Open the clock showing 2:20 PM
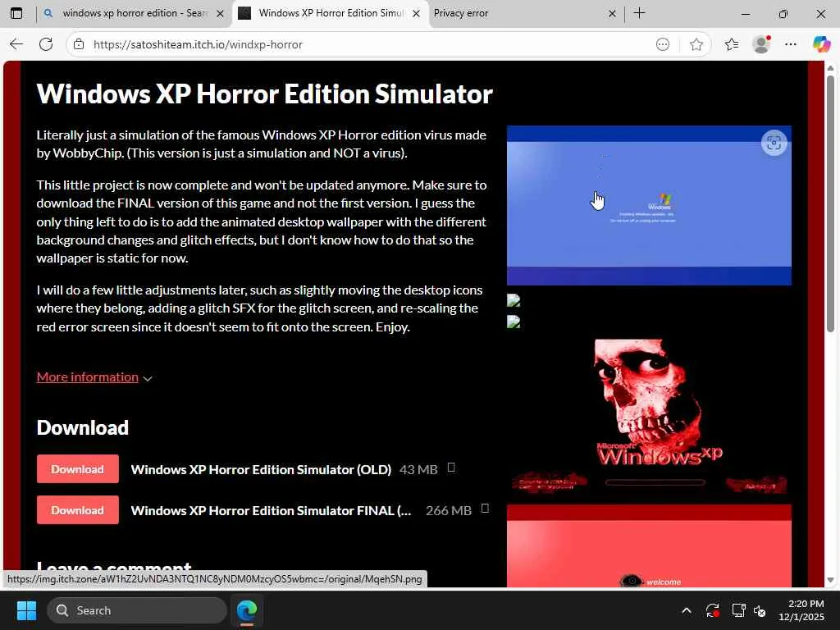840x630 pixels. (x=801, y=610)
